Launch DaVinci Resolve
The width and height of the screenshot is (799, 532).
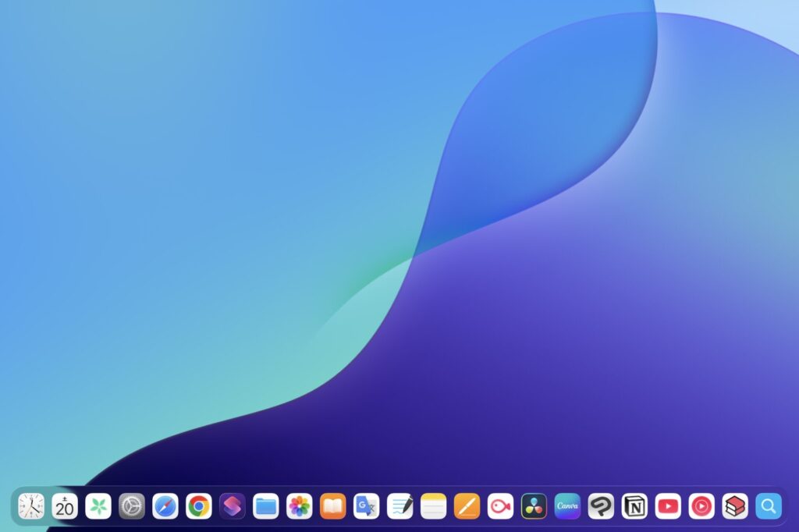534,506
